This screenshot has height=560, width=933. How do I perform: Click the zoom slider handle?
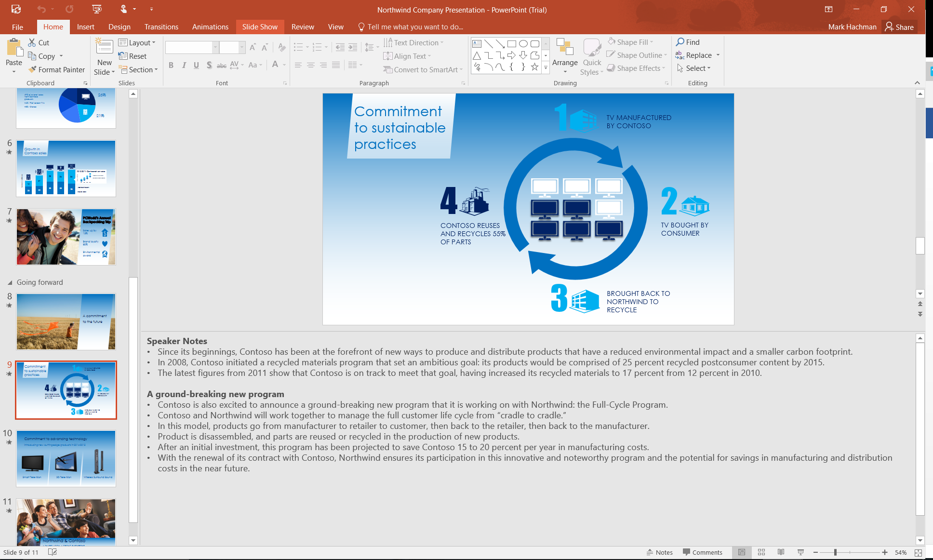point(835,552)
